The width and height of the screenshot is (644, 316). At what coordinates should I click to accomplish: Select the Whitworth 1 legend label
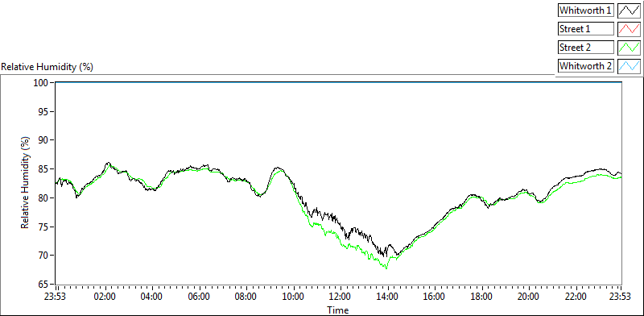(x=586, y=10)
